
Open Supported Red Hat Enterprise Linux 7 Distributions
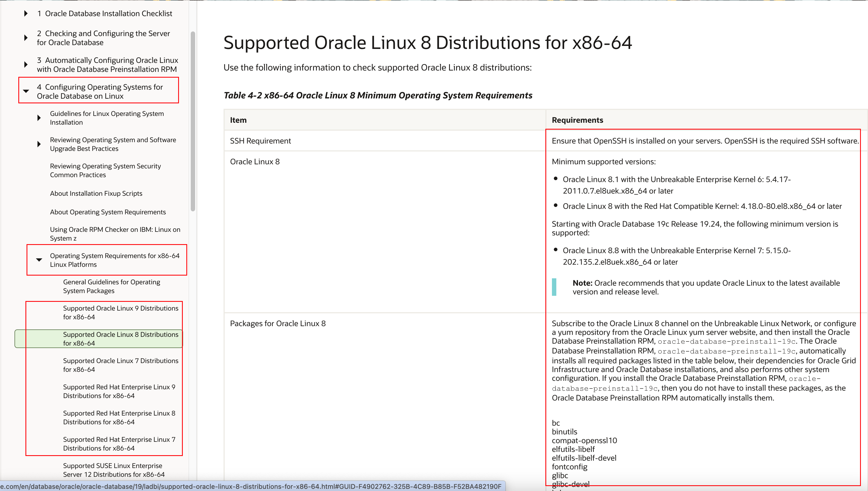point(119,444)
